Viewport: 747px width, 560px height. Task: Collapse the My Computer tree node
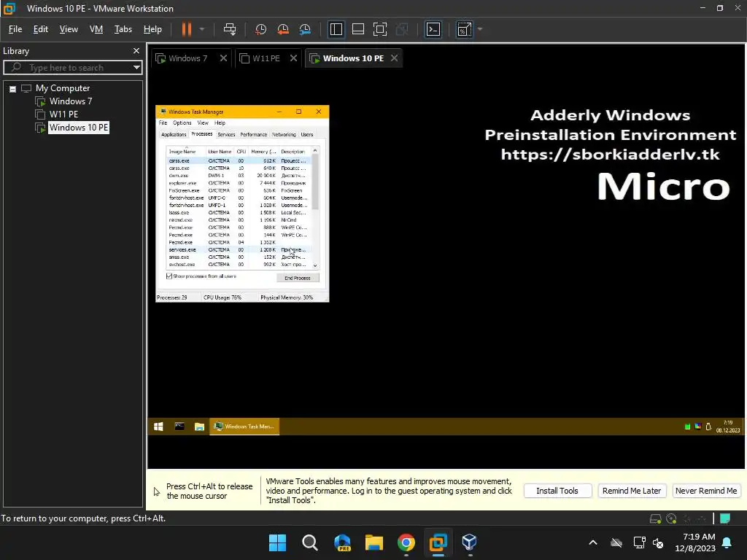13,88
